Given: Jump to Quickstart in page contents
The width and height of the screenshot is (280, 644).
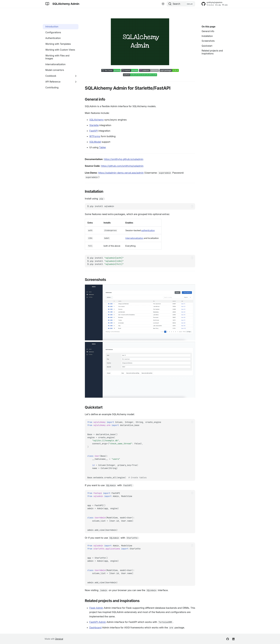Looking at the screenshot, I should 207,46.
